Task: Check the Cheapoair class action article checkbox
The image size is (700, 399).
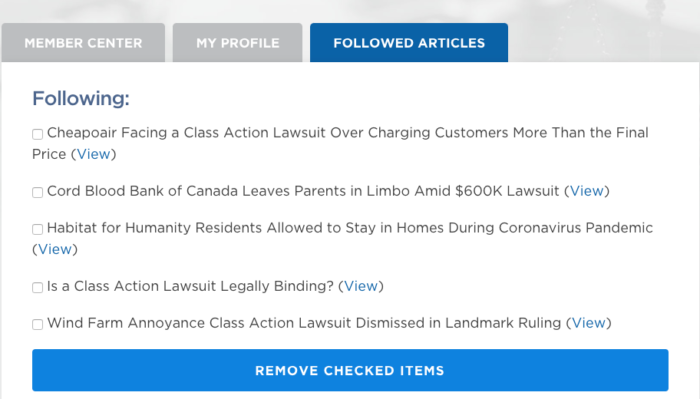Action: tap(38, 134)
